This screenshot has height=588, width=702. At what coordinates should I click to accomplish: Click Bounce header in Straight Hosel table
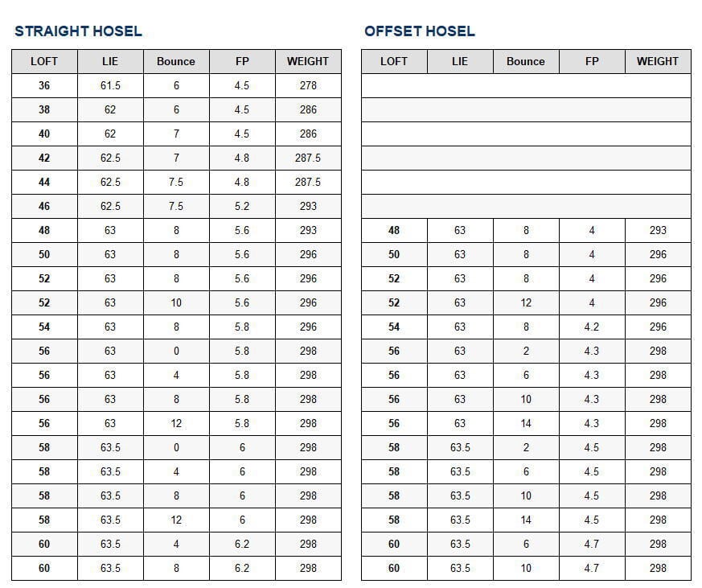pos(176,61)
